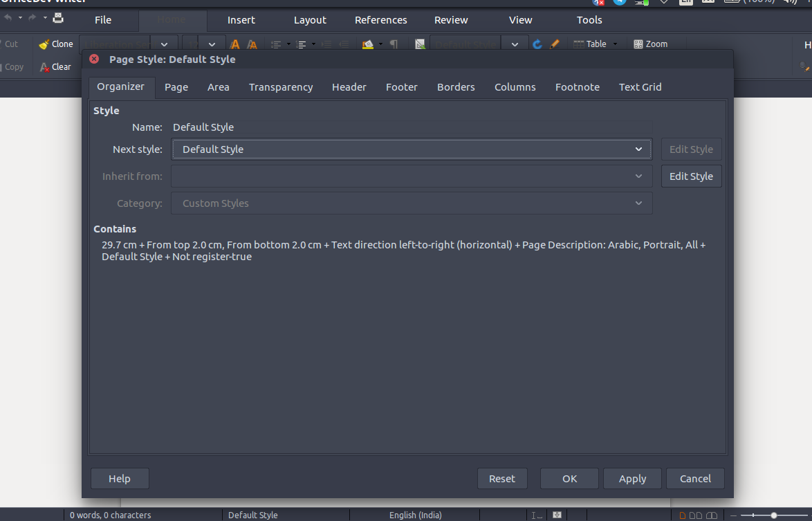Open the Tools ribbon tab
The width and height of the screenshot is (812, 521).
click(x=589, y=19)
